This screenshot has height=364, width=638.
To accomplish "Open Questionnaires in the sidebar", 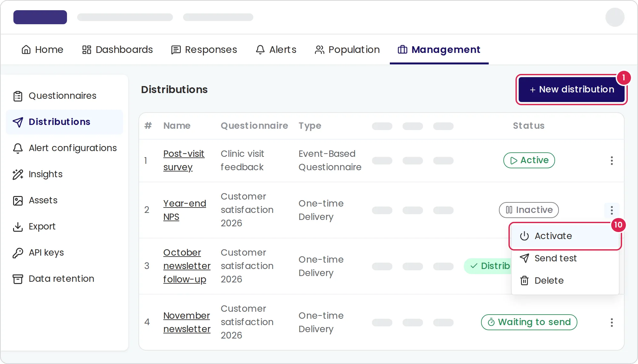I will point(64,96).
